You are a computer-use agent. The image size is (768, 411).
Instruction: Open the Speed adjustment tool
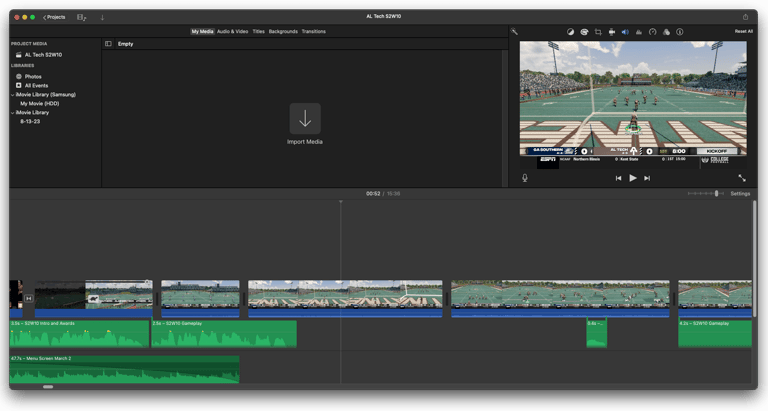click(x=652, y=32)
